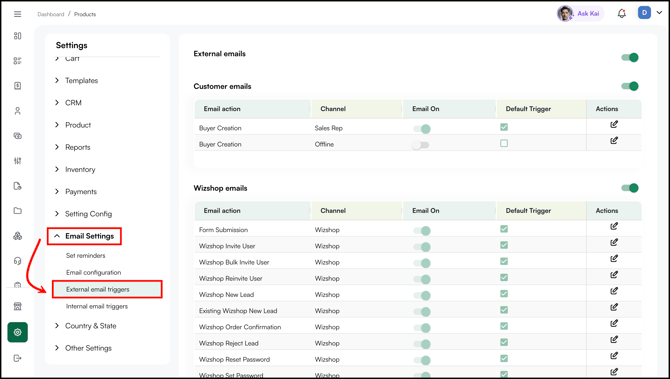The height and width of the screenshot is (379, 670).
Task: Select External email triggers submenu item
Action: (107, 289)
